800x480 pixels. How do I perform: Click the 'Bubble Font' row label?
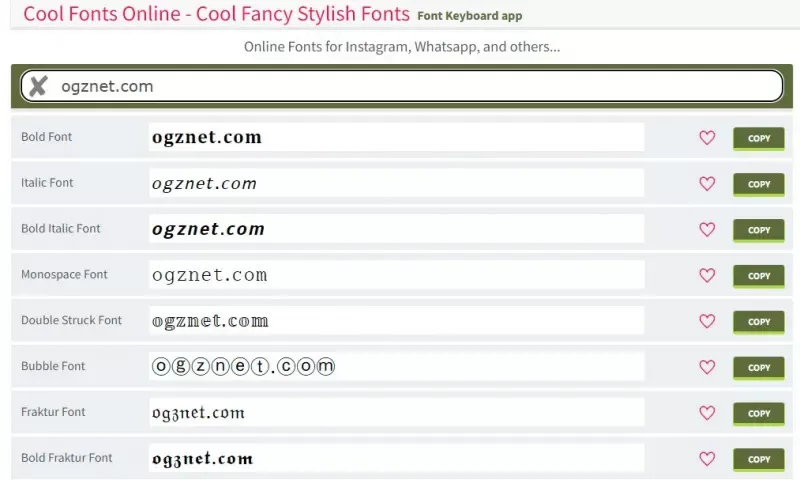tap(53, 366)
